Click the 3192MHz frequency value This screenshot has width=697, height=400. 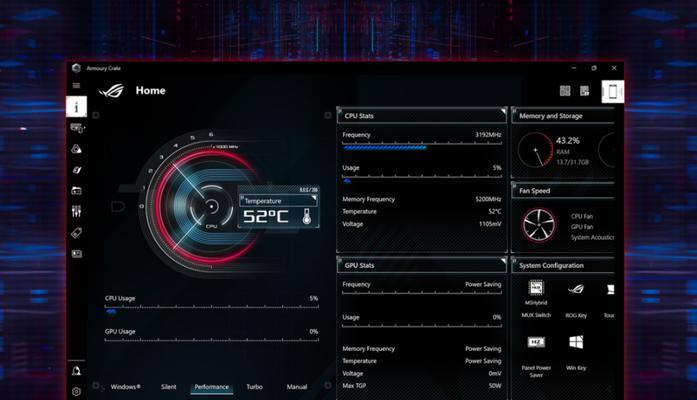tap(488, 135)
